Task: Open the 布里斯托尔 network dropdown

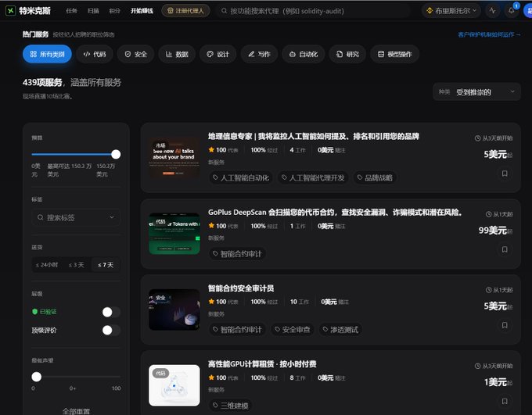Action: 451,11
